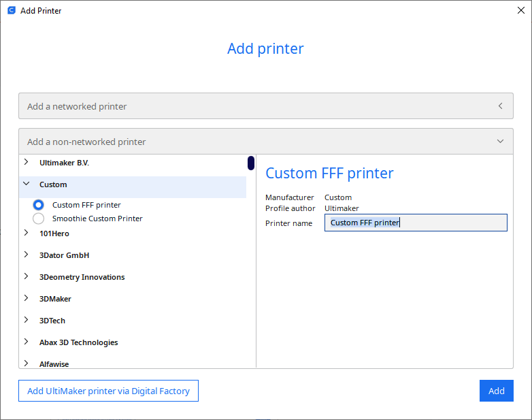
Task: Click the Custom FFF printer heading
Action: coord(329,173)
